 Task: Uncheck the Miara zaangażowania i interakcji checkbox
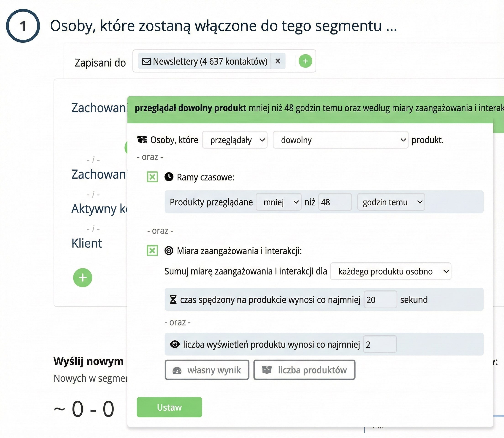click(x=152, y=250)
